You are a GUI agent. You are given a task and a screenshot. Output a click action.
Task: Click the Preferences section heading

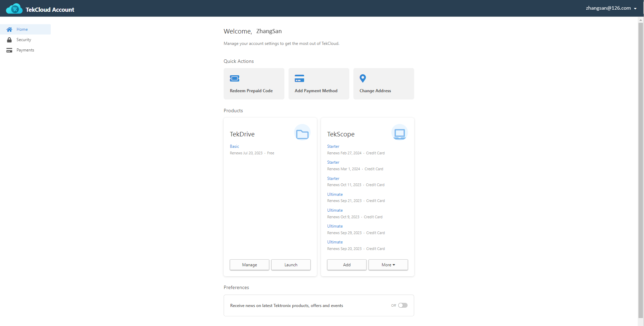click(236, 287)
